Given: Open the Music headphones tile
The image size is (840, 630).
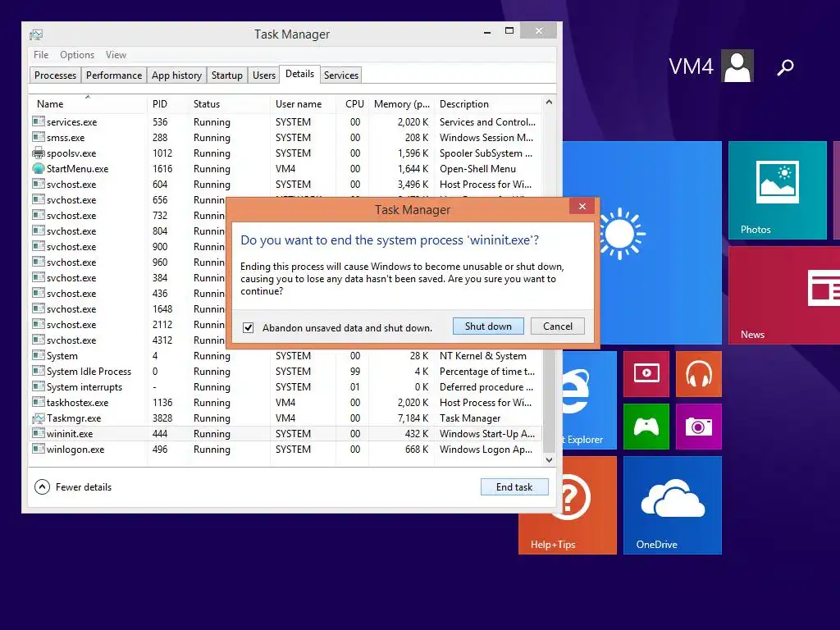Looking at the screenshot, I should point(699,373).
